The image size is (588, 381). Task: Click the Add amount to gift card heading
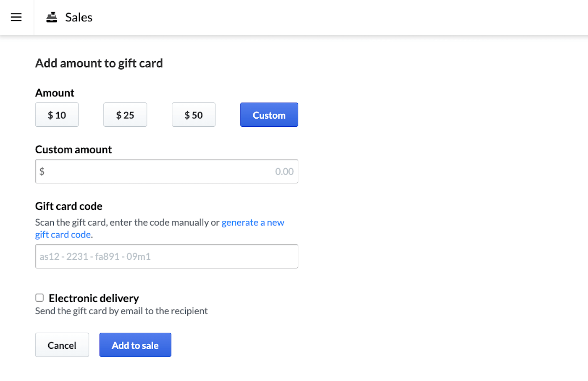(99, 63)
